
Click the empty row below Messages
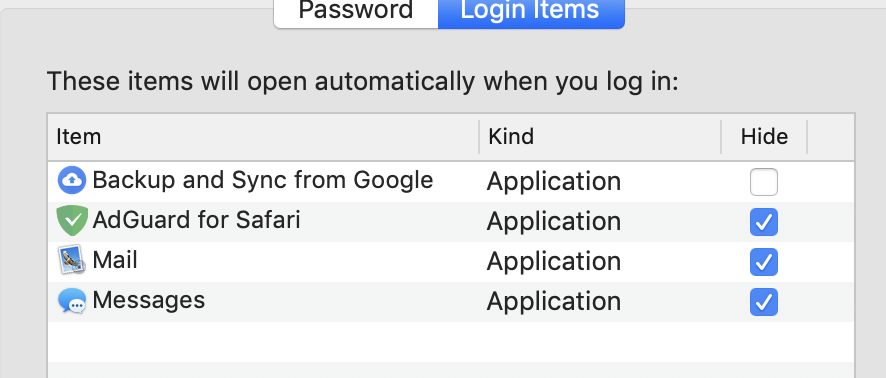point(451,342)
